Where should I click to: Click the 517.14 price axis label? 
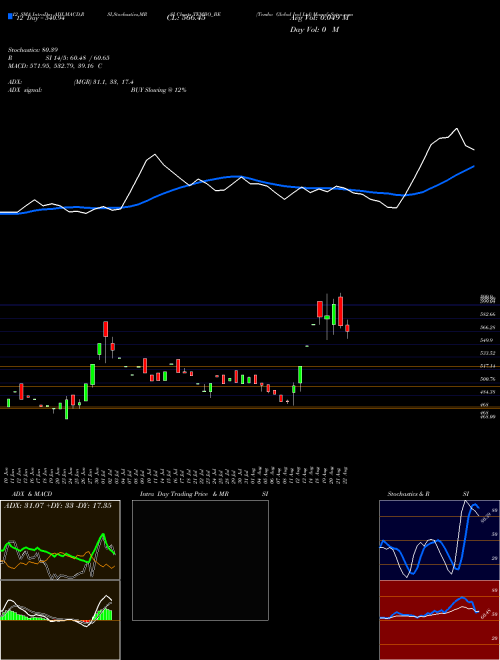point(487,366)
